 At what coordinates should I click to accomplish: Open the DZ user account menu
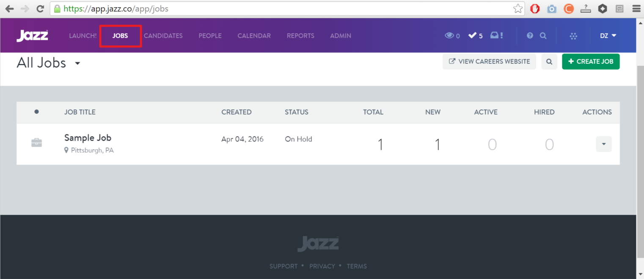[608, 36]
